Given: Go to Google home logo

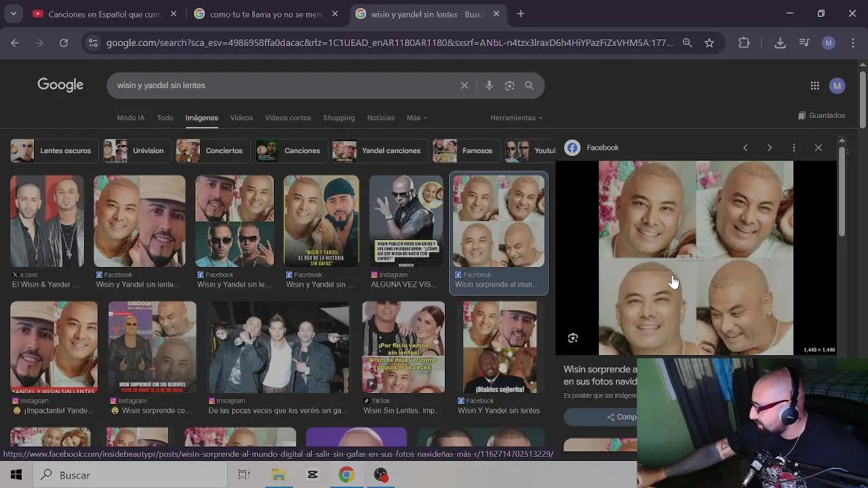Looking at the screenshot, I should click(60, 85).
